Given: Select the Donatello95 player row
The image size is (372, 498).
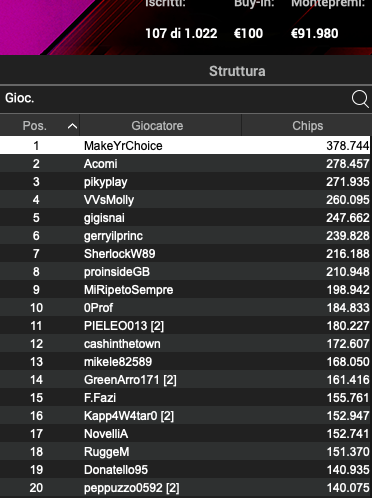Looking at the screenshot, I should click(x=185, y=469).
